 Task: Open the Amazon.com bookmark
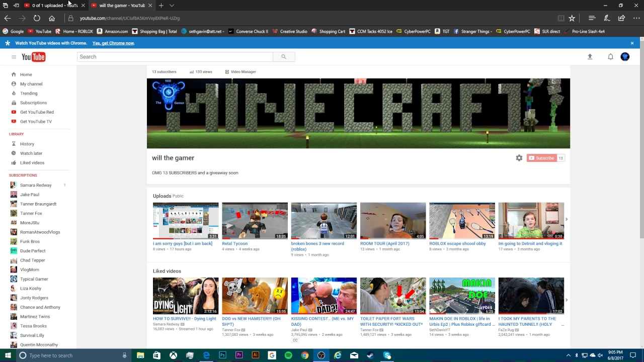click(x=112, y=31)
